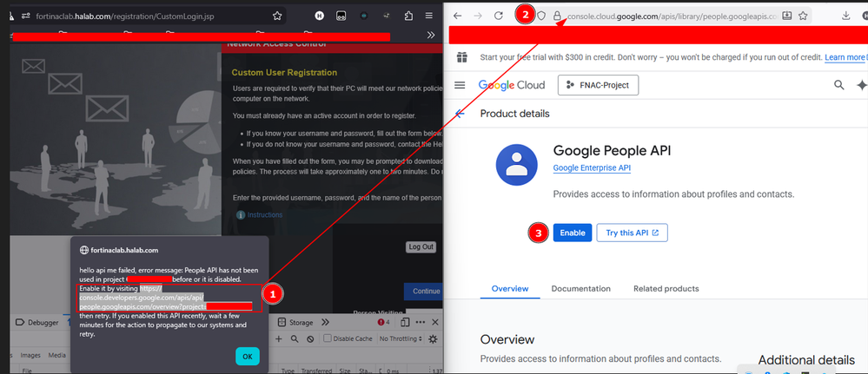Open the Google Enterprise API link
This screenshot has height=374, width=868.
pos(592,167)
